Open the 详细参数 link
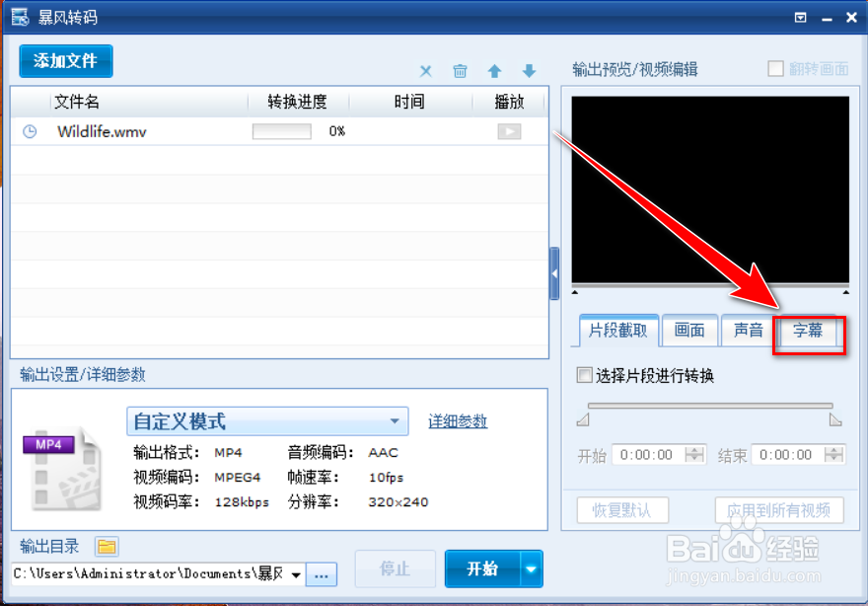 click(458, 421)
